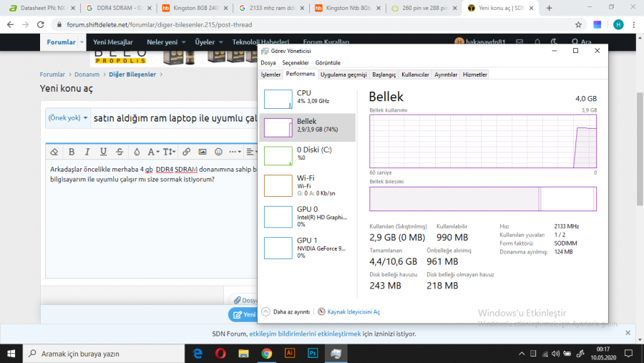Click the insert link icon
This screenshot has height=363, width=644.
[x=187, y=152]
